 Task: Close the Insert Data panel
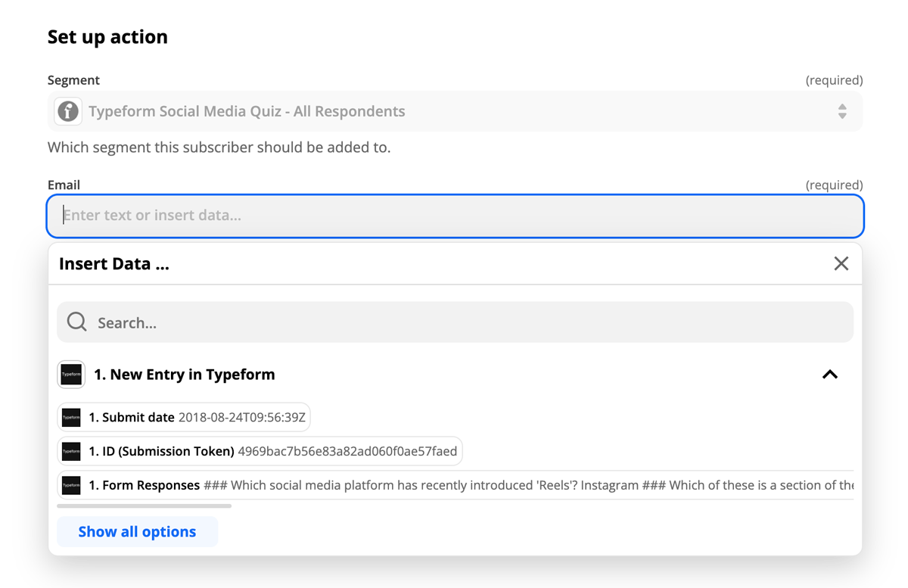pos(841,263)
